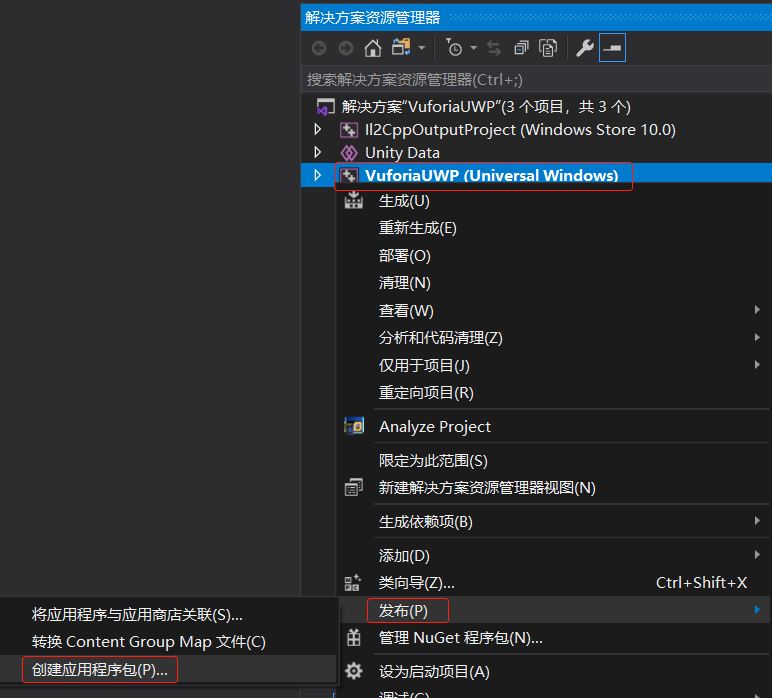Open the 分析和代码清理(Z) submenu
The width and height of the screenshot is (772, 698).
pos(553,338)
